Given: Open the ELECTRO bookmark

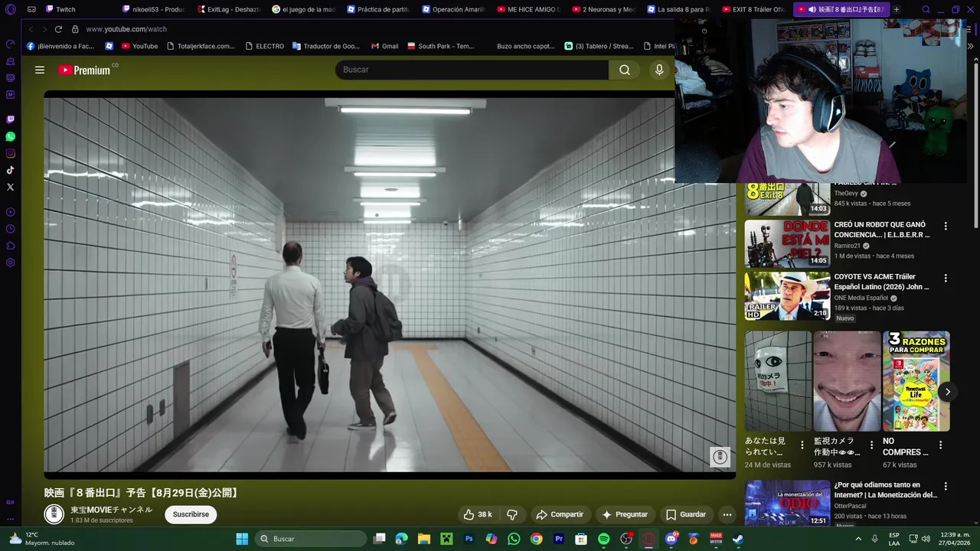Looking at the screenshot, I should 264,46.
